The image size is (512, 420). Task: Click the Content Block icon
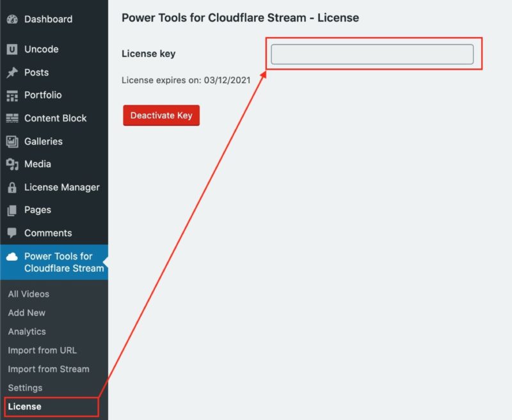pyautogui.click(x=12, y=118)
